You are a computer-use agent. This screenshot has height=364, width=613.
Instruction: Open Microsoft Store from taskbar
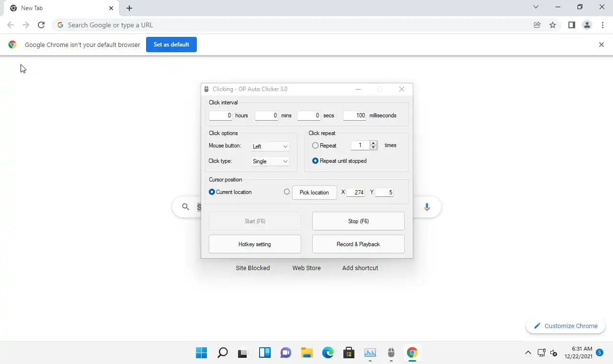pos(349,353)
